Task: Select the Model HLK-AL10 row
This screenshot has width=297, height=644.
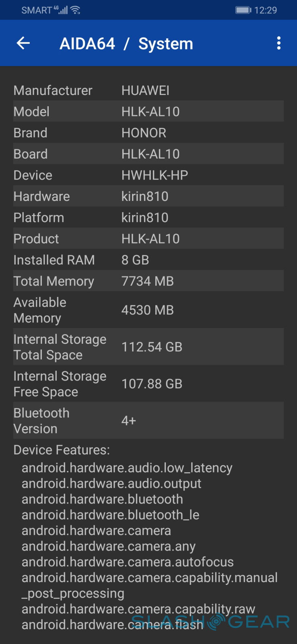Action: (148, 111)
